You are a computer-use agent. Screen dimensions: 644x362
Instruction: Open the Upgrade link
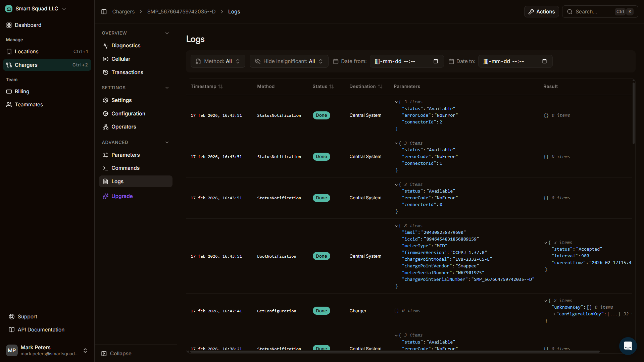coord(122,196)
